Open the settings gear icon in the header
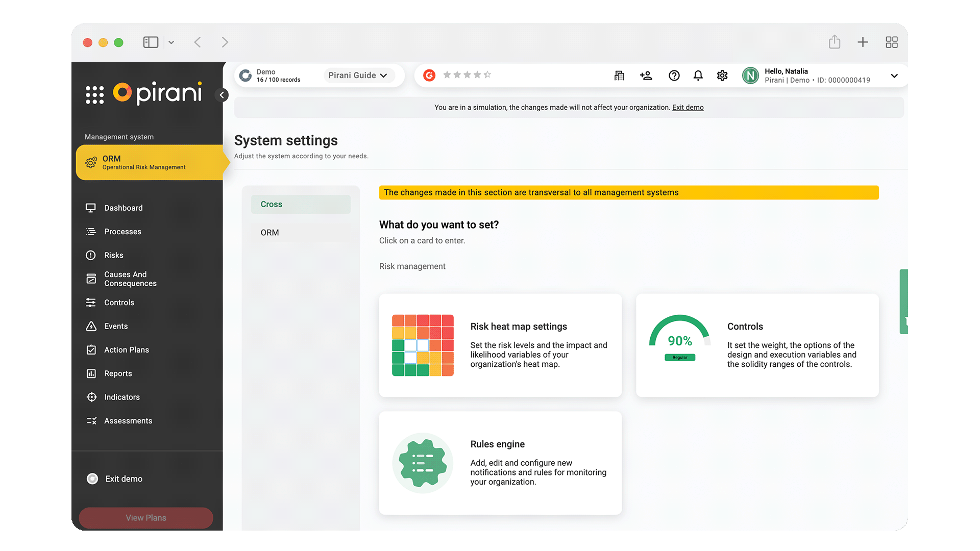Image resolution: width=980 pixels, height=551 pixels. [x=722, y=76]
